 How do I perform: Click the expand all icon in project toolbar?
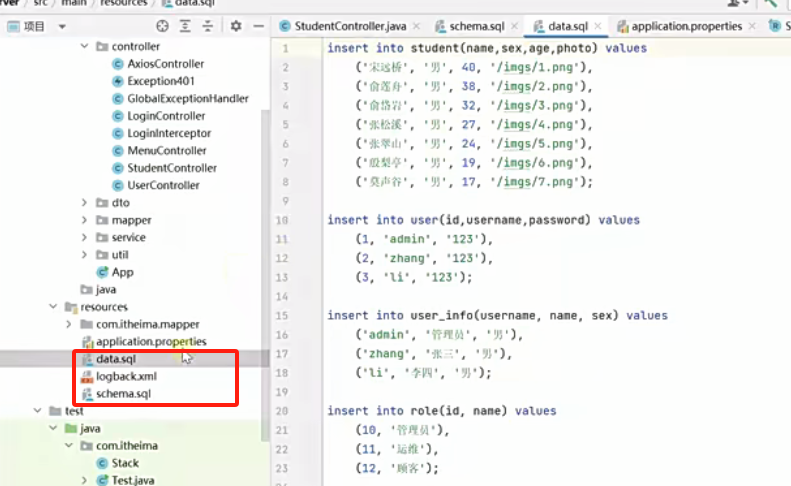[185, 26]
